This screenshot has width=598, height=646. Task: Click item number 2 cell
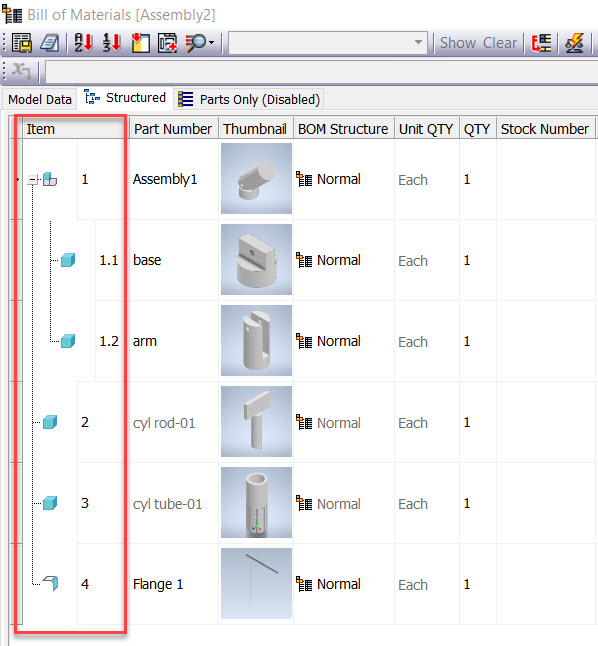coord(102,422)
